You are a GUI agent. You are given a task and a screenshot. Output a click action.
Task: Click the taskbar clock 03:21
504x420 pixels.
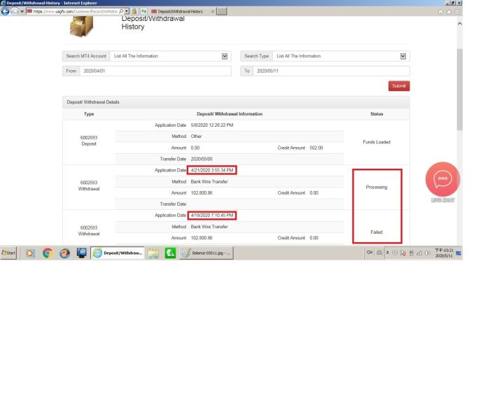[444, 253]
